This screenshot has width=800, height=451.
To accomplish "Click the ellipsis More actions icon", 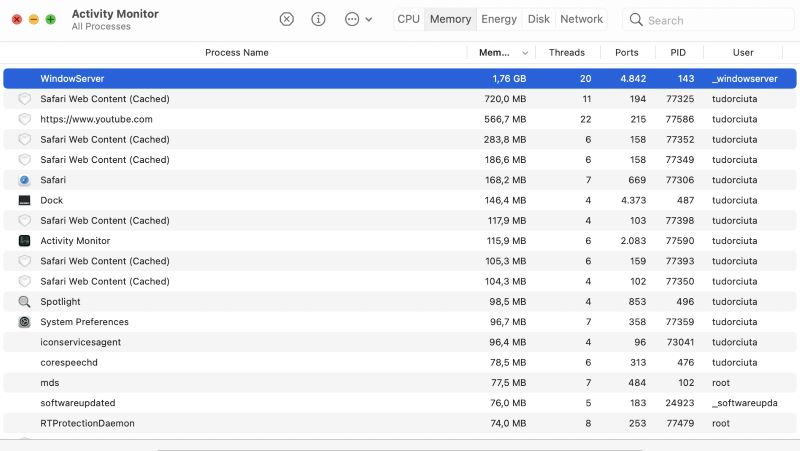I will 352,19.
